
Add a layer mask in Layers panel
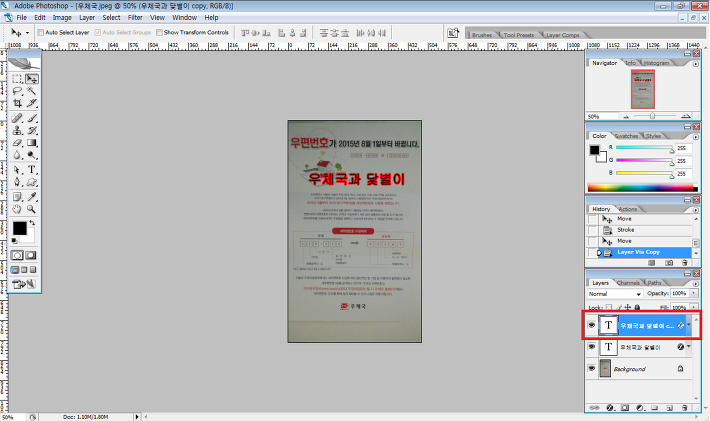click(x=625, y=408)
